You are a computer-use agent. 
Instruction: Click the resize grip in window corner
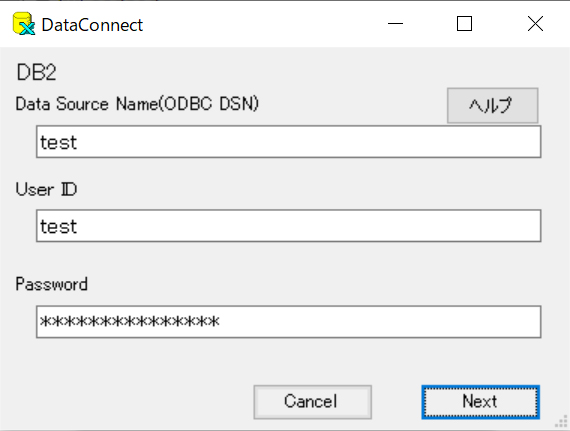point(561,422)
